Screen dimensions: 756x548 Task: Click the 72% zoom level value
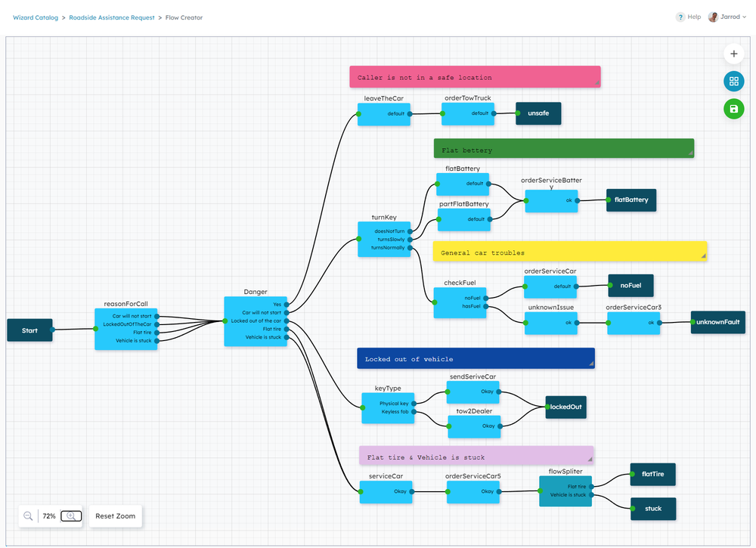[x=48, y=516]
